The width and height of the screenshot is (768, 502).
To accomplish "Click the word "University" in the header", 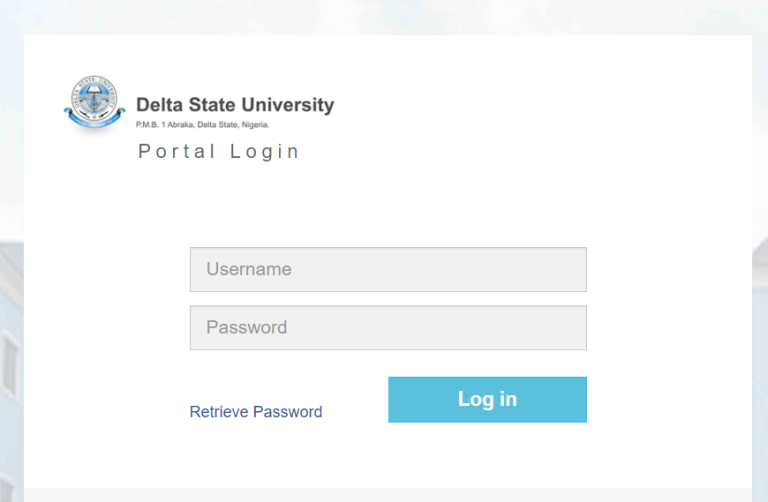I will point(295,105).
